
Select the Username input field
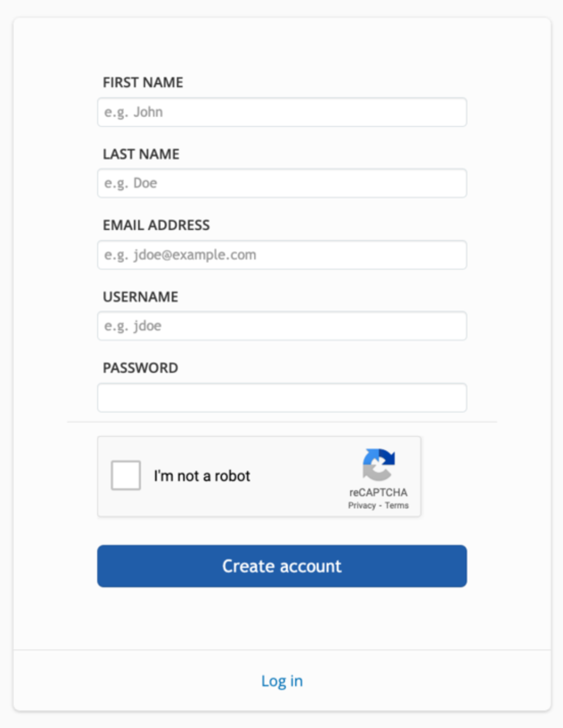[x=282, y=326]
